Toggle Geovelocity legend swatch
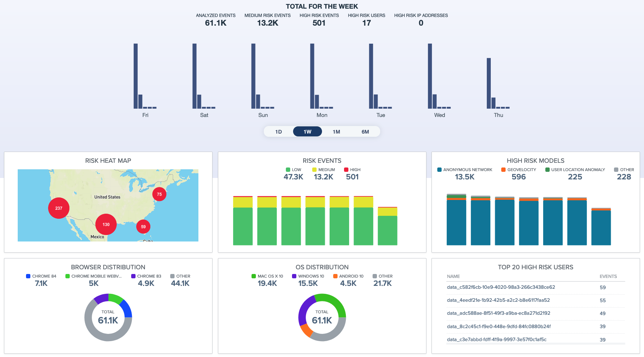The width and height of the screenshot is (644, 357). point(503,170)
